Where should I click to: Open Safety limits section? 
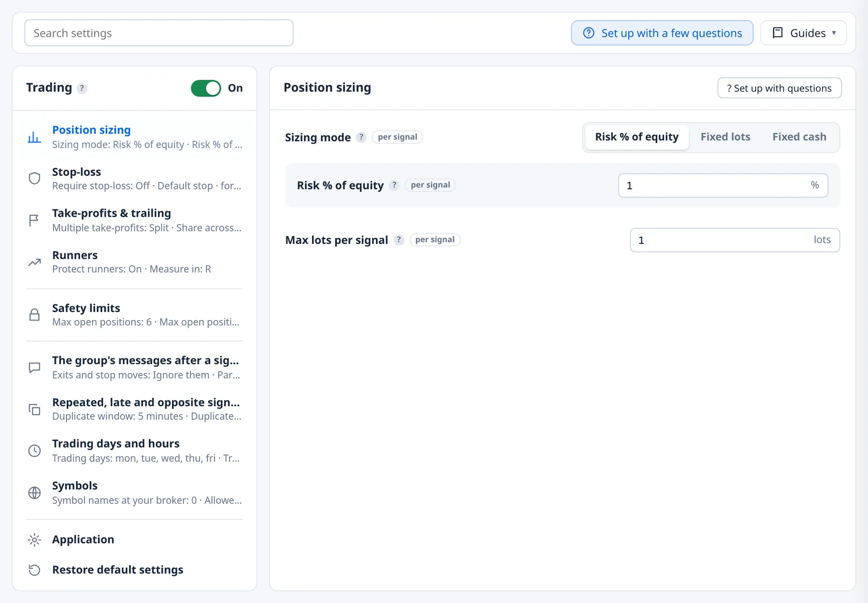pyautogui.click(x=135, y=315)
